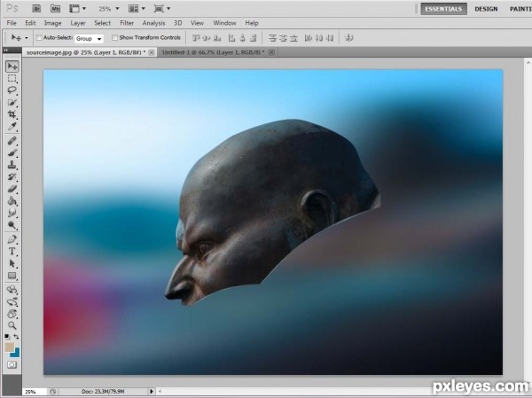Select the Horizontal Type tool
Image resolution: width=532 pixels, height=398 pixels.
(x=12, y=252)
